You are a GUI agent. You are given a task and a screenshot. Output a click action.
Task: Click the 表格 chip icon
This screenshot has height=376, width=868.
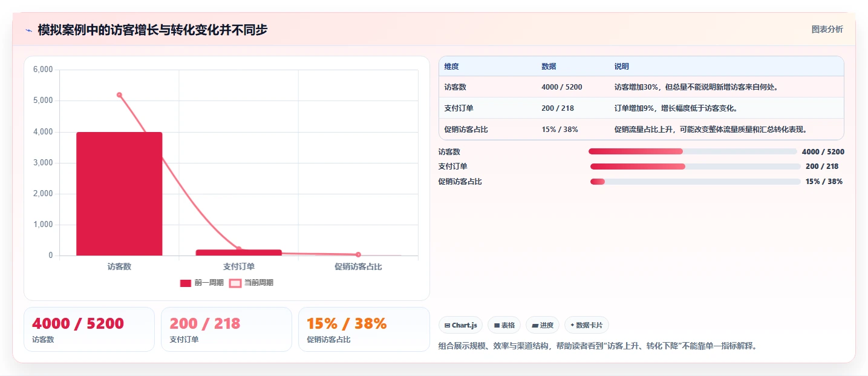point(497,325)
